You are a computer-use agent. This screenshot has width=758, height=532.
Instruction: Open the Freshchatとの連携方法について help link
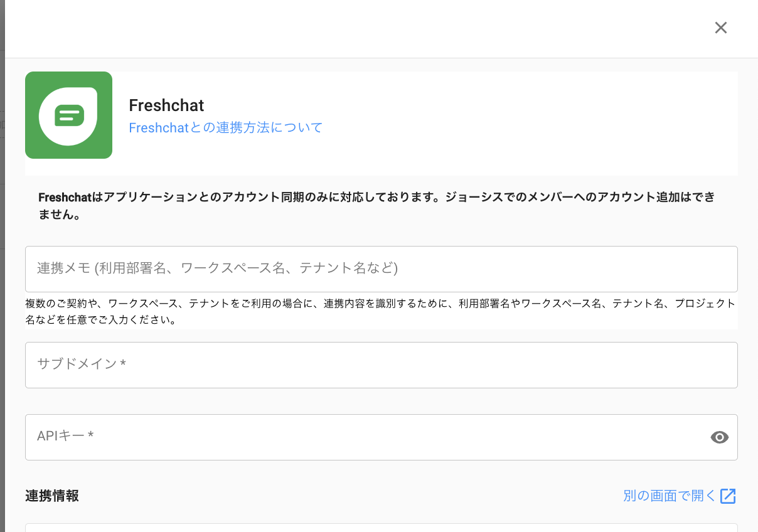[x=225, y=128]
